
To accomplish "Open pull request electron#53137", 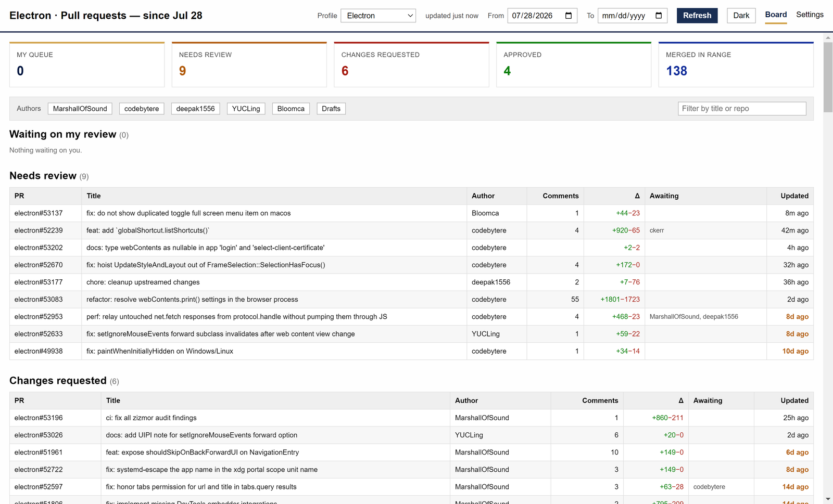I will (39, 213).
